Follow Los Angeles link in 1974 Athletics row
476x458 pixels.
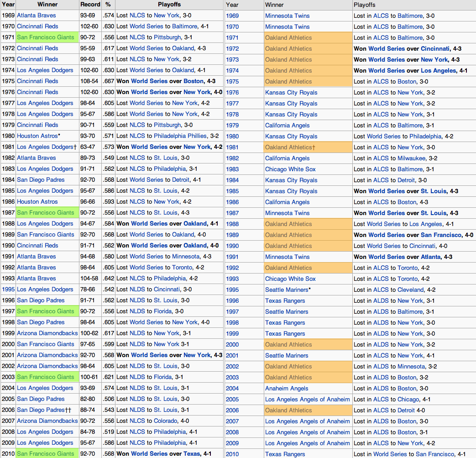tap(439, 70)
